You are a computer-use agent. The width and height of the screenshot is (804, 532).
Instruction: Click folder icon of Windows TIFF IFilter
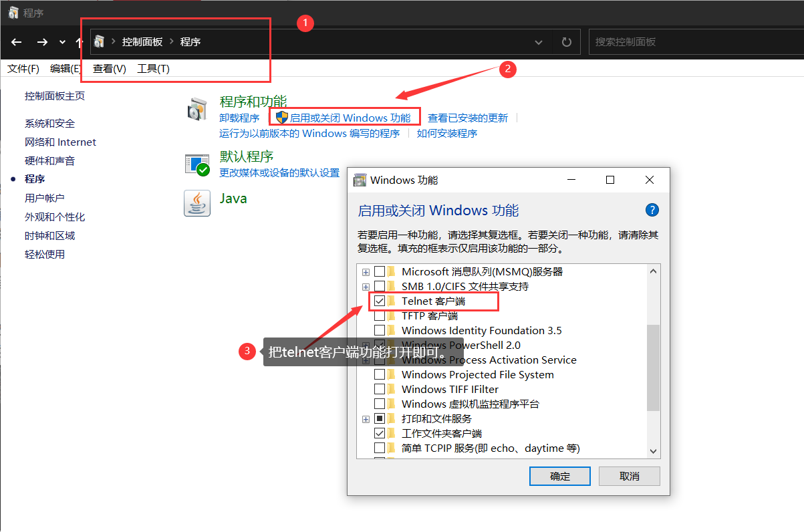(392, 389)
